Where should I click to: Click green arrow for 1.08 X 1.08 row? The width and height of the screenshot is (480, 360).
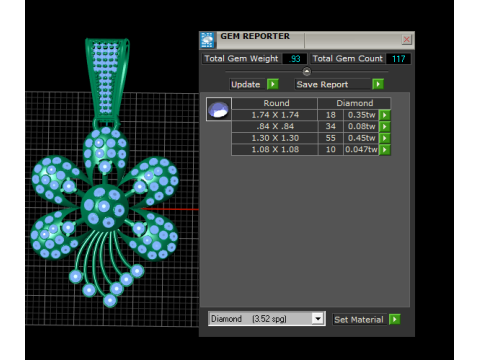(x=385, y=150)
